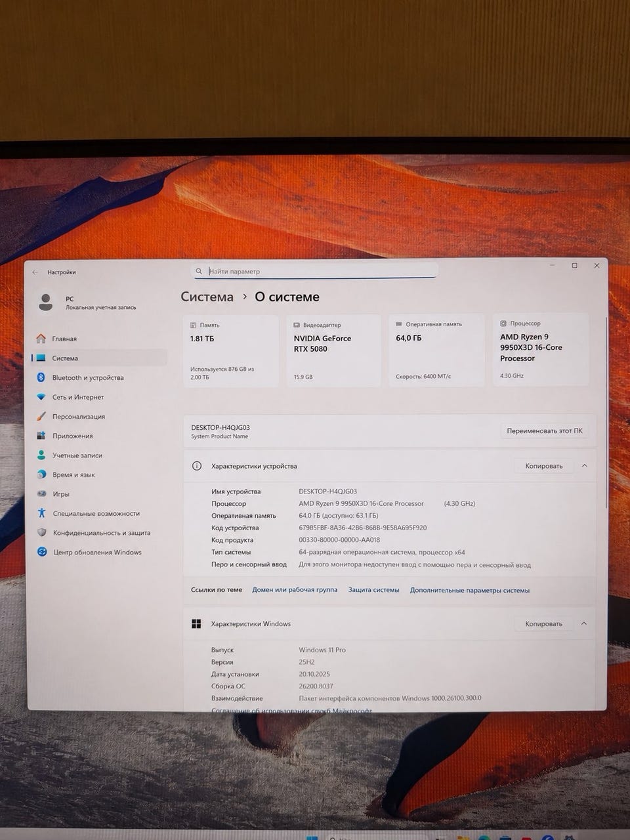Open the PC local account avatar
This screenshot has height=840, width=630.
point(45,302)
